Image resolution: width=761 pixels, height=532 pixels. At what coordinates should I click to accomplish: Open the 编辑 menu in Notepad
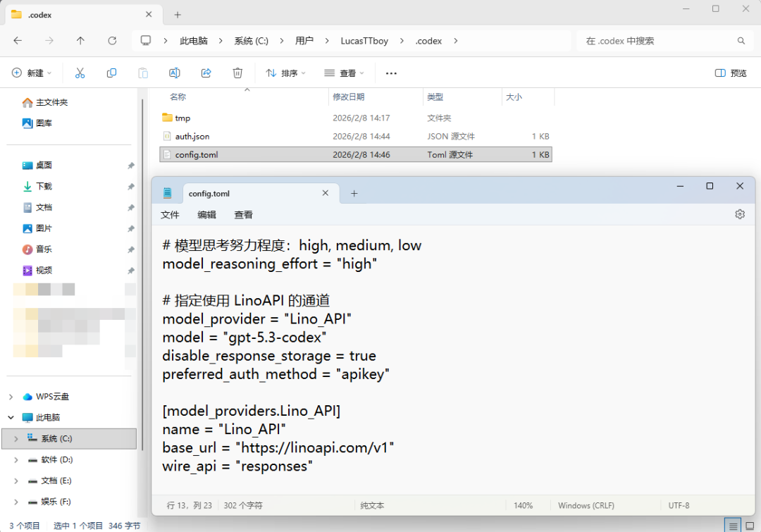coord(206,214)
